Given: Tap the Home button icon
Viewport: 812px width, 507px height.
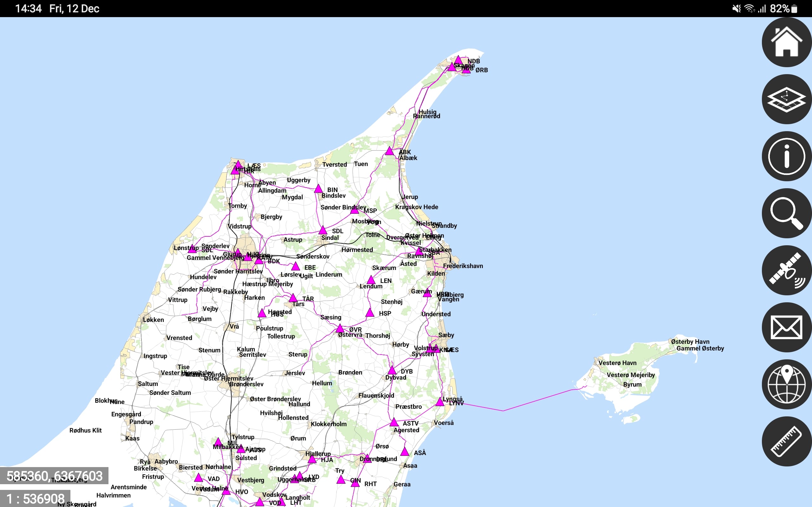Looking at the screenshot, I should tap(786, 42).
